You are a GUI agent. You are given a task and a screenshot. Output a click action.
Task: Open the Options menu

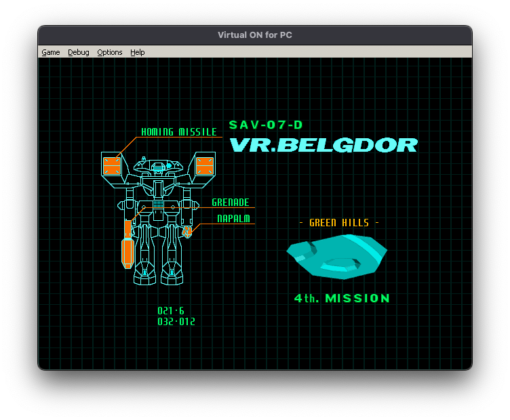click(x=110, y=52)
